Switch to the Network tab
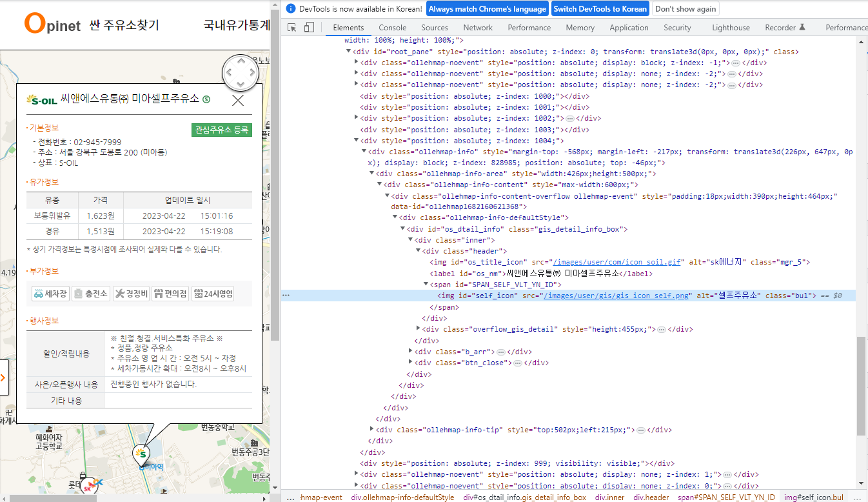Image resolution: width=868 pixels, height=502 pixels. [478, 28]
